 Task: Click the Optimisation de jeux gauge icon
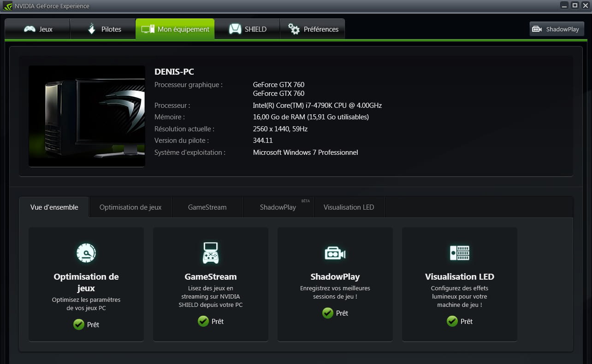point(86,252)
